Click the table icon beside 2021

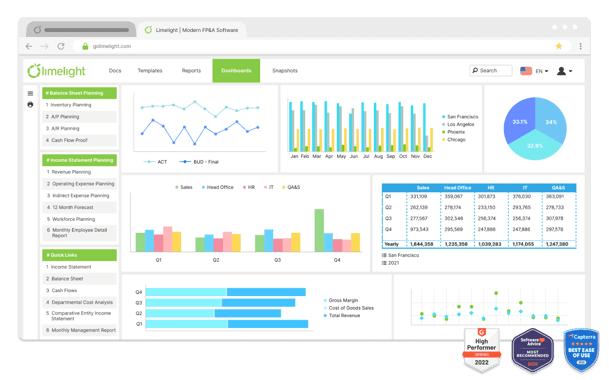[384, 263]
